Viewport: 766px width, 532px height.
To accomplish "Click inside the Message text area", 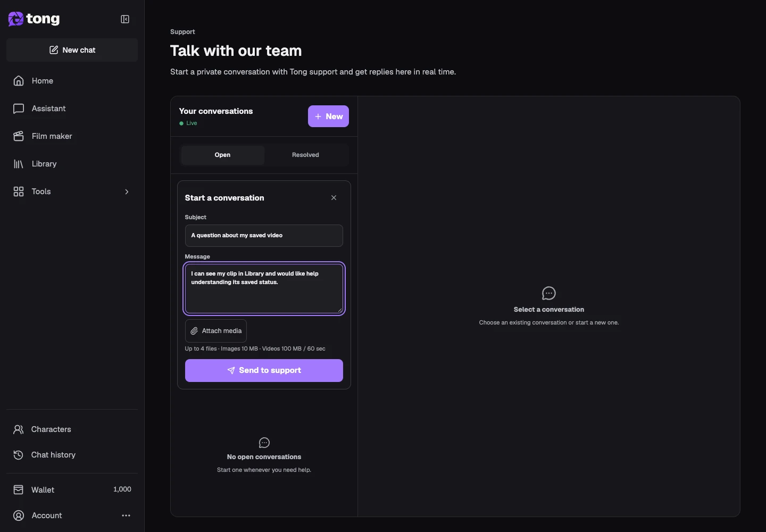I will pyautogui.click(x=264, y=289).
